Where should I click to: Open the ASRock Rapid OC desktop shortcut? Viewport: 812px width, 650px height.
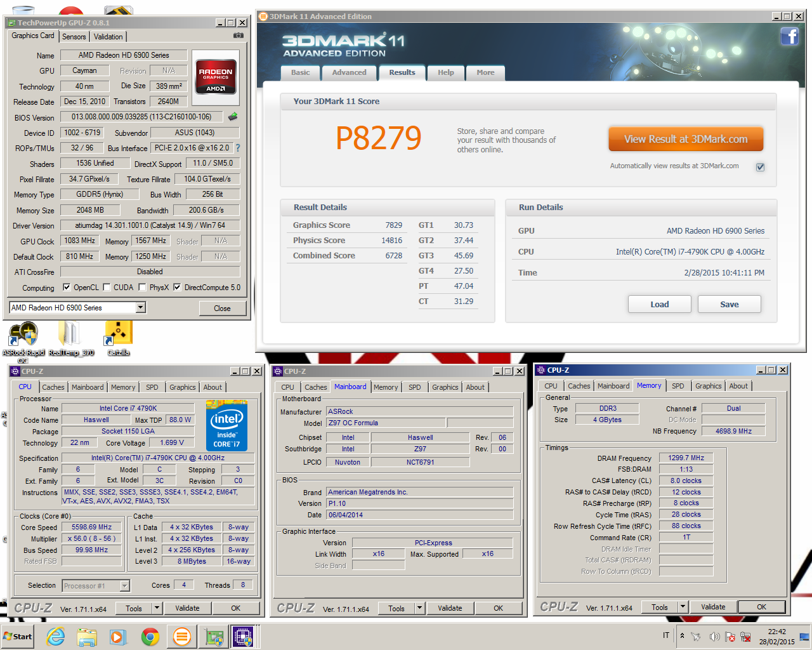coord(23,342)
